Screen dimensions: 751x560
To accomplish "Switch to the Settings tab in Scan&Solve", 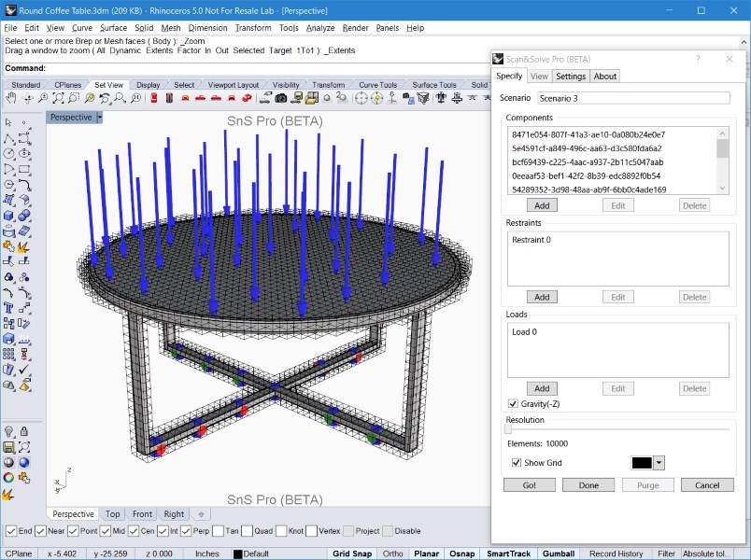I will [x=571, y=77].
